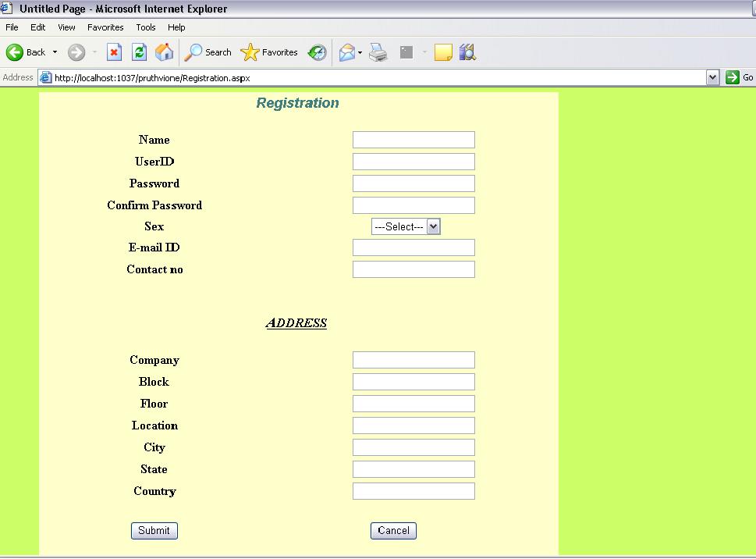This screenshot has width=756, height=559.
Task: Go to the Home page icon
Action: [165, 52]
